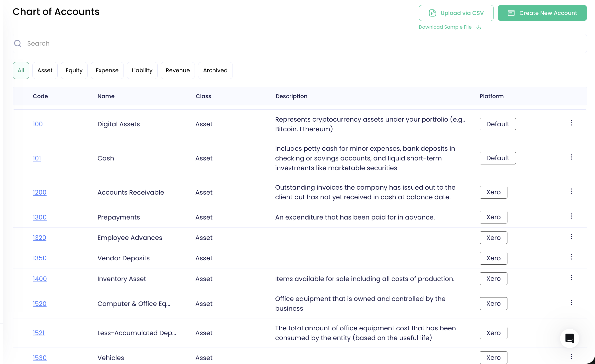595x364 pixels.
Task: Click the Download Sample File link
Action: pos(445,27)
